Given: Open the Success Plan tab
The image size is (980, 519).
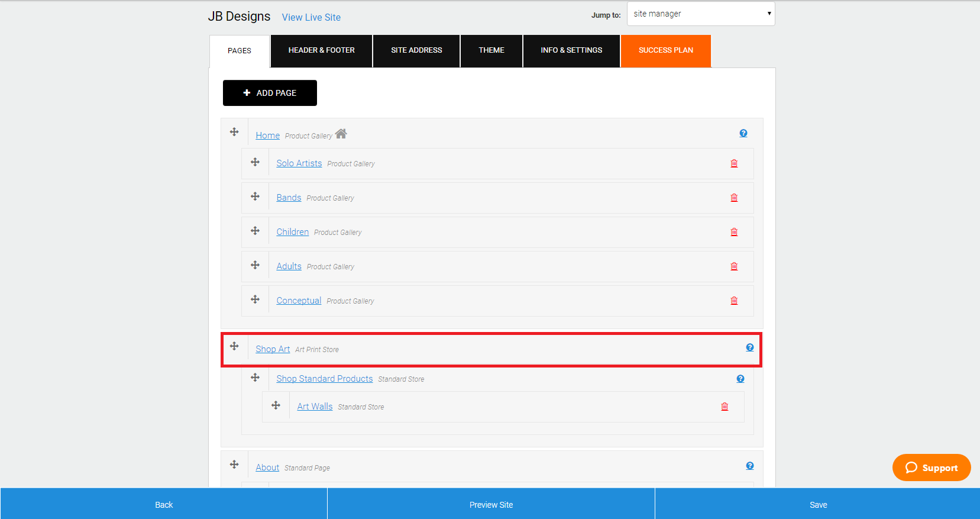Looking at the screenshot, I should pyautogui.click(x=666, y=51).
